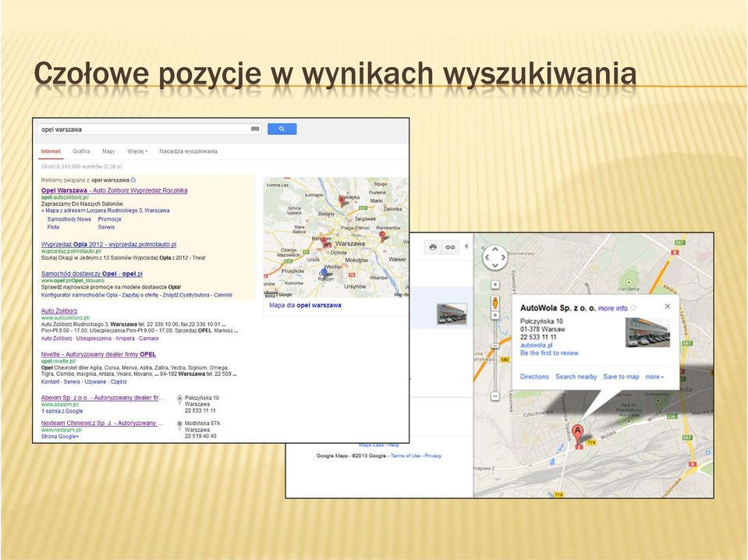Click more info beside AutoWola Sp. z o. o.
This screenshot has width=748, height=560.
(613, 308)
